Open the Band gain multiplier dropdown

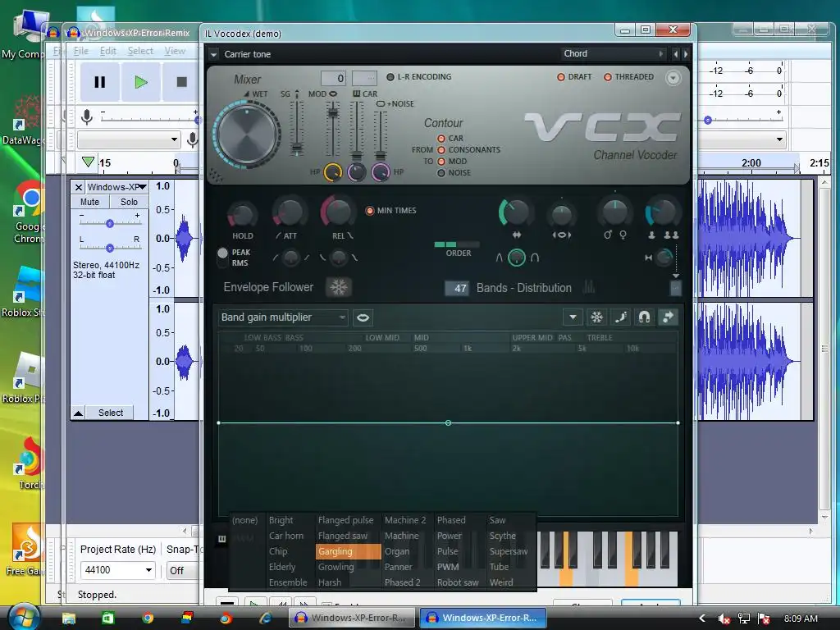click(x=283, y=317)
